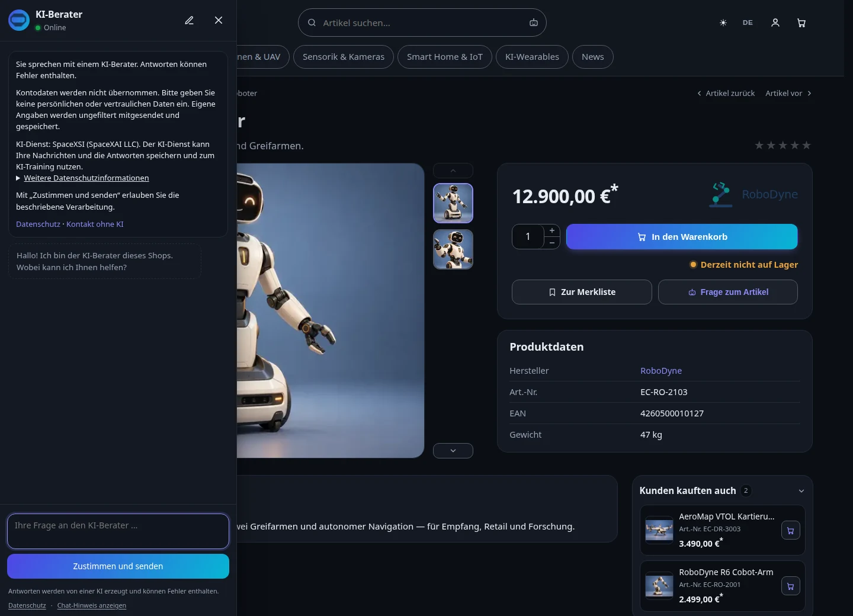Click Frage zum Artikel button
853x616 pixels.
[728, 292]
